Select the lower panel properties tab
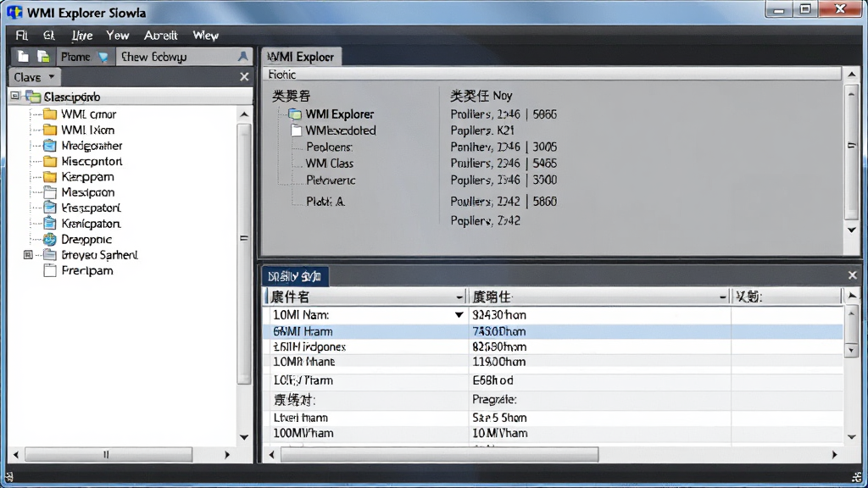Image resolution: width=868 pixels, height=488 pixels. click(x=295, y=276)
